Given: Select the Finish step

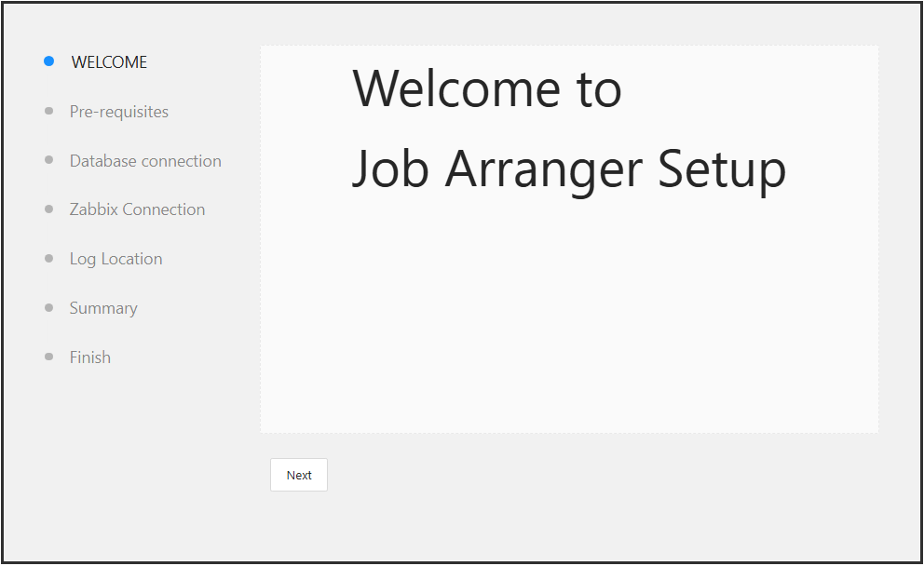Looking at the screenshot, I should pyautogui.click(x=90, y=357).
